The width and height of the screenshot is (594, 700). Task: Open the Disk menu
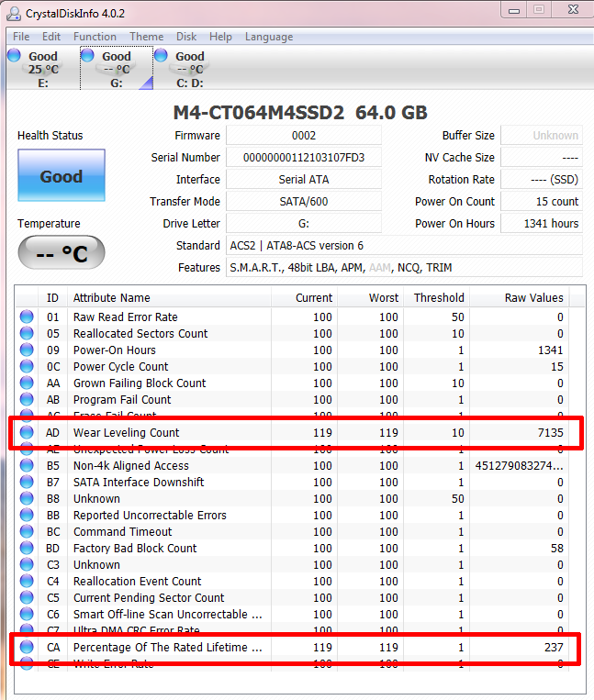pos(186,37)
